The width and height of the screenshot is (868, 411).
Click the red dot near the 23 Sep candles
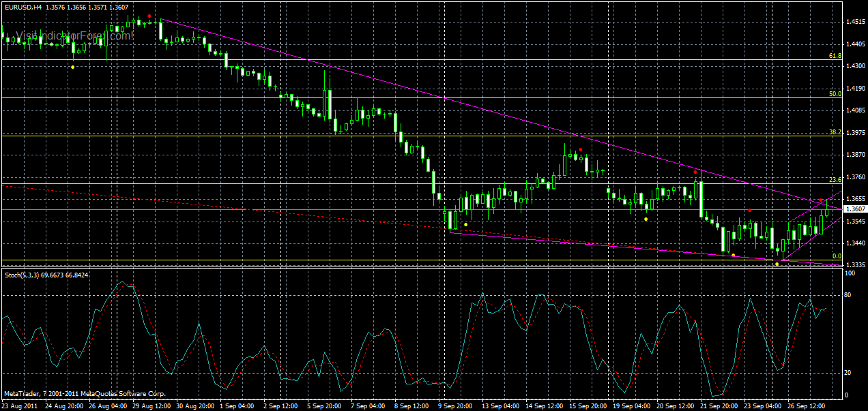(x=751, y=211)
